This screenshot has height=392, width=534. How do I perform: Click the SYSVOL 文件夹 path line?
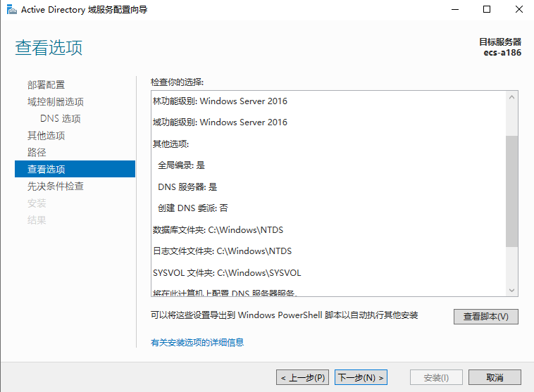(227, 273)
